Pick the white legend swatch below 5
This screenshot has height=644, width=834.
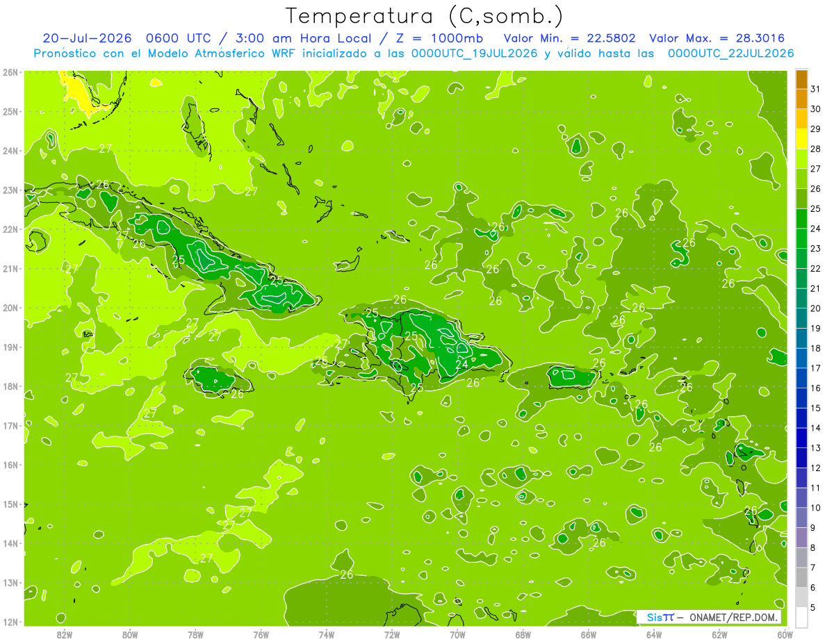(x=801, y=617)
